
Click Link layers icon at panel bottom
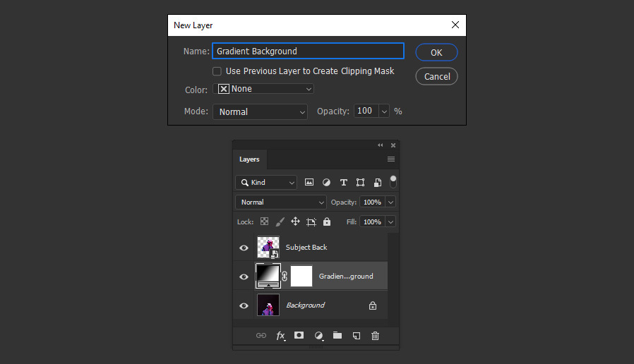point(261,335)
